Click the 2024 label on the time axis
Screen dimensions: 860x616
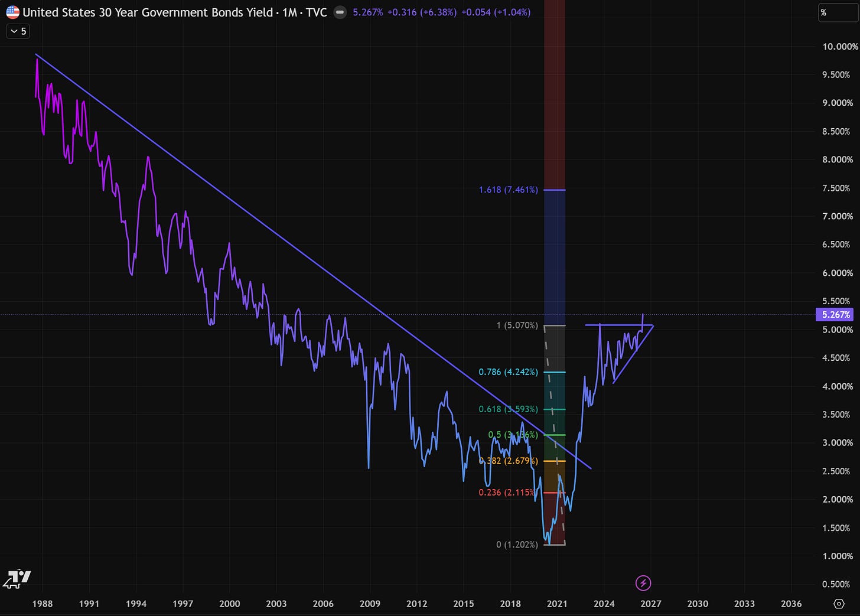[604, 604]
